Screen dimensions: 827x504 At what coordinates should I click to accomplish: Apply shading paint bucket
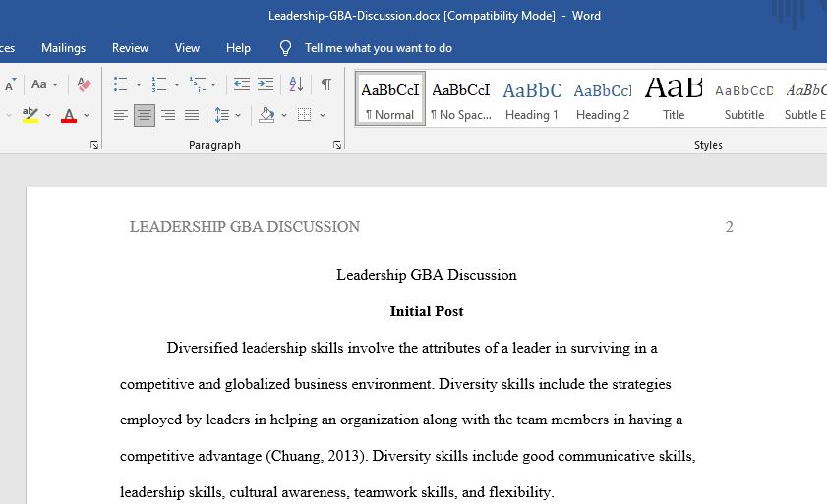tap(266, 115)
